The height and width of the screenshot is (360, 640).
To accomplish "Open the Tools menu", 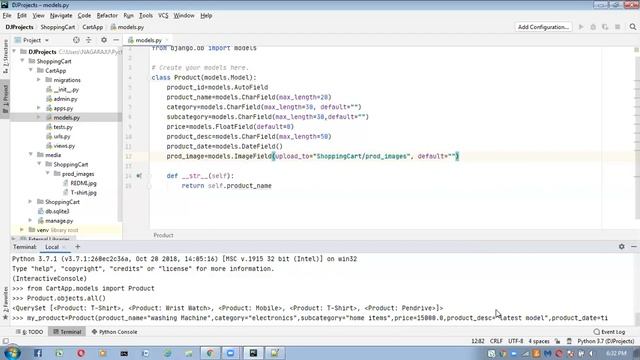I will (146, 16).
